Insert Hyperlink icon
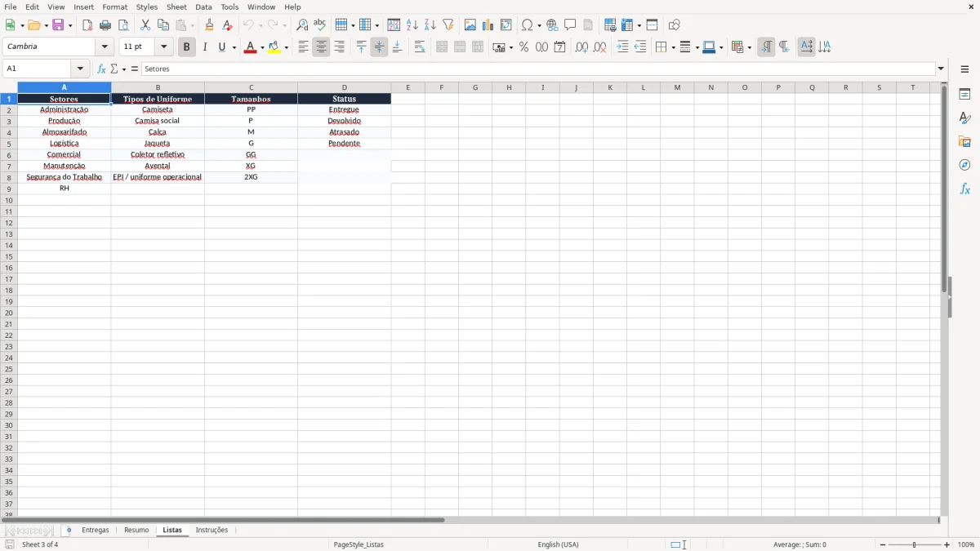The height and width of the screenshot is (551, 980). [x=552, y=25]
